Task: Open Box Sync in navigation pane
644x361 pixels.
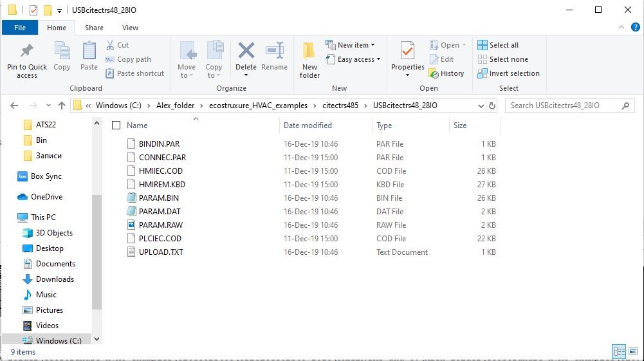Action: pos(46,176)
